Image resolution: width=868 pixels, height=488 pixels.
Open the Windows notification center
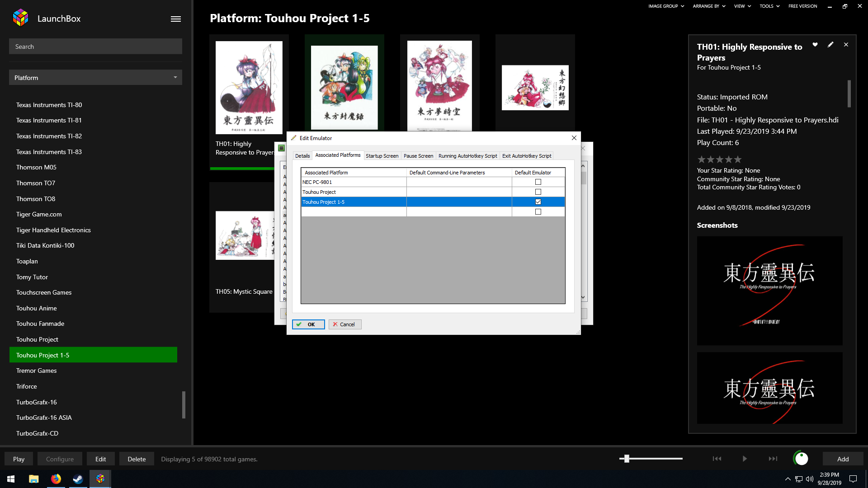853,479
